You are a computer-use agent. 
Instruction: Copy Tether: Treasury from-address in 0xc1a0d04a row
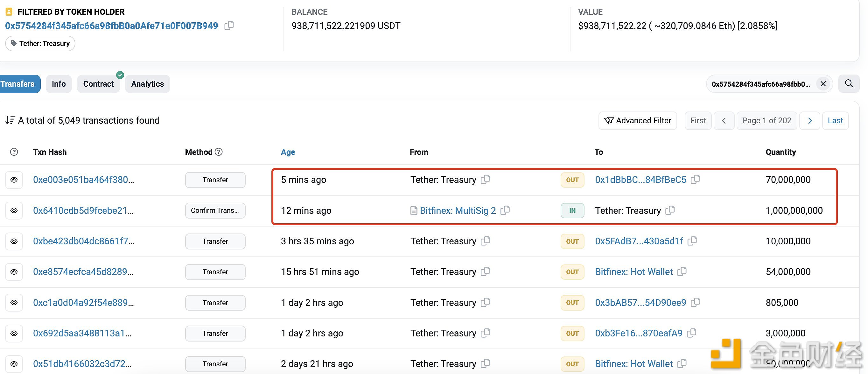485,302
